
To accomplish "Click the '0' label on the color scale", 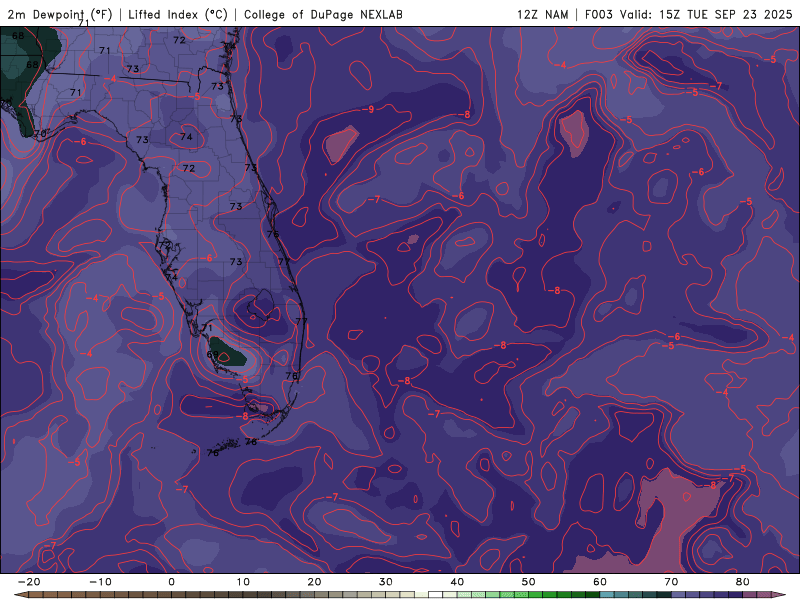I will 171,582.
